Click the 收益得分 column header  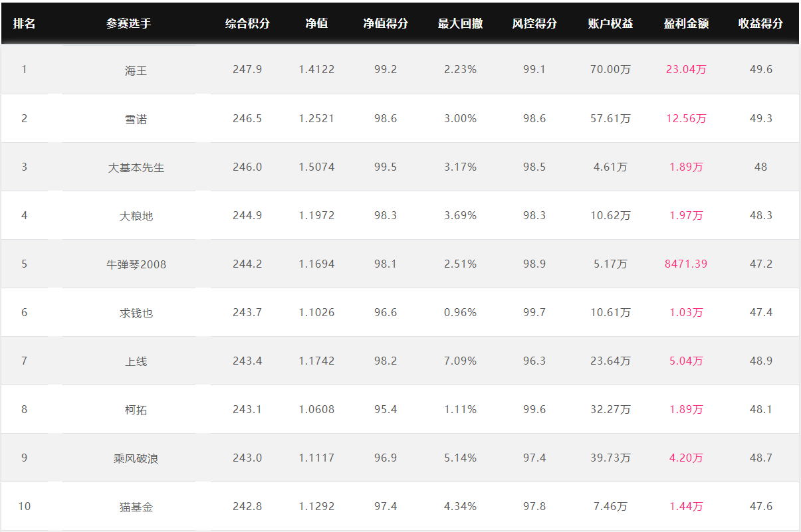point(760,23)
